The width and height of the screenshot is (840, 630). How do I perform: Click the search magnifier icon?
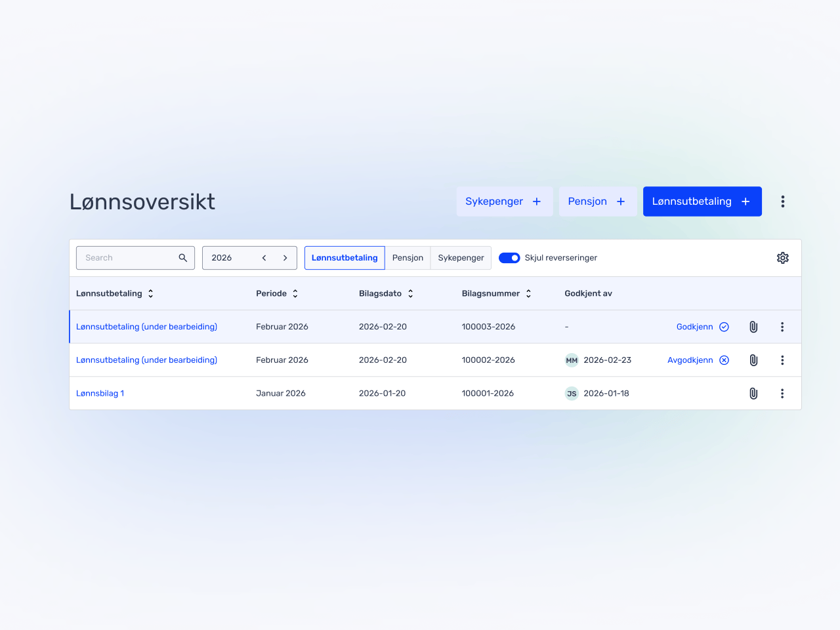(183, 258)
